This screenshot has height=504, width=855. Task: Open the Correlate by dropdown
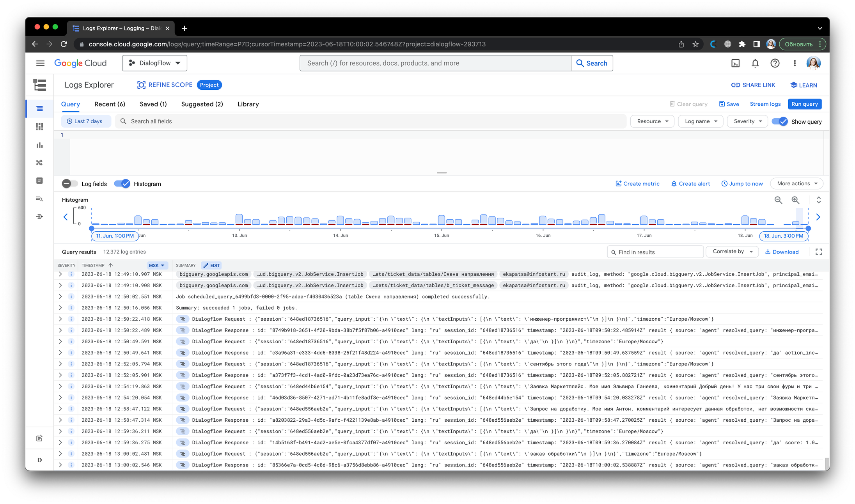coord(732,252)
